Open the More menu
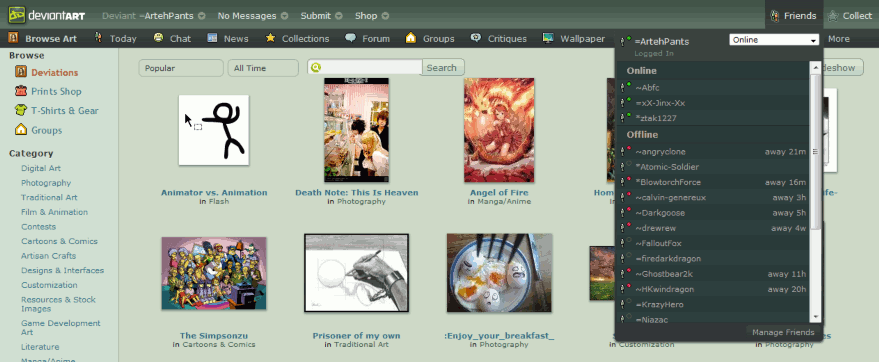The width and height of the screenshot is (879, 362). (839, 39)
